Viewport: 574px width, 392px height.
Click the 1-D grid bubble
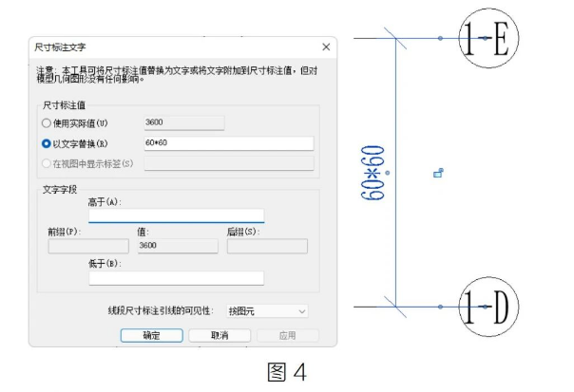point(488,307)
